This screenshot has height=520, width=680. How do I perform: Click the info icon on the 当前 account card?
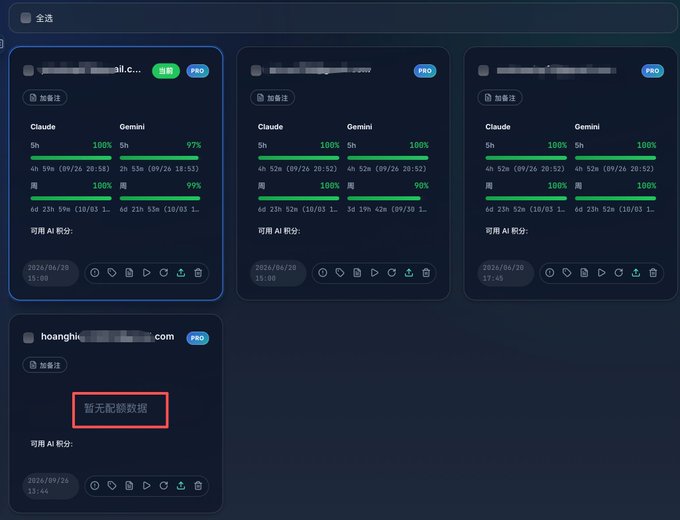95,273
